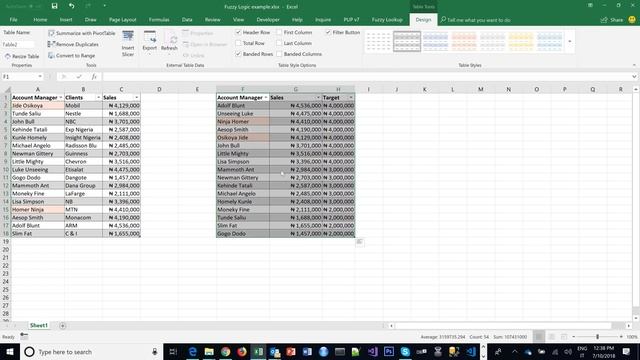Image resolution: width=640 pixels, height=360 pixels.
Task: Open Google Chrome from the taskbar
Action: click(225, 352)
